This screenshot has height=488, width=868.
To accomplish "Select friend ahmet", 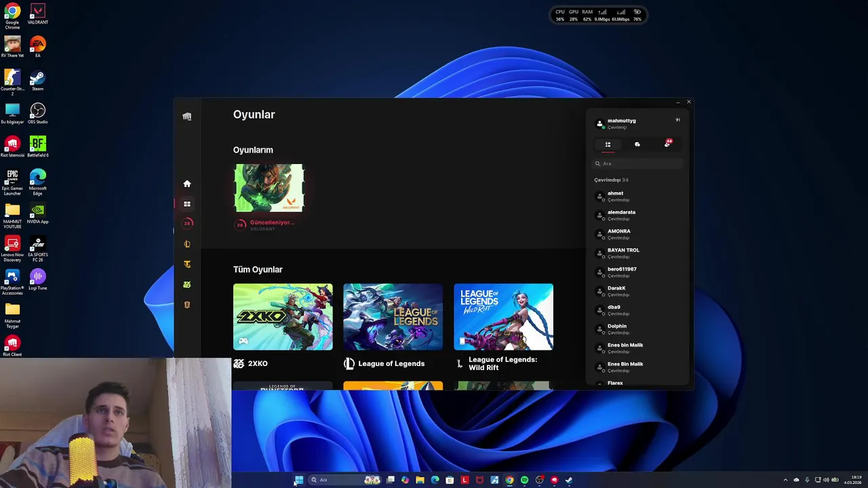I will 637,196.
